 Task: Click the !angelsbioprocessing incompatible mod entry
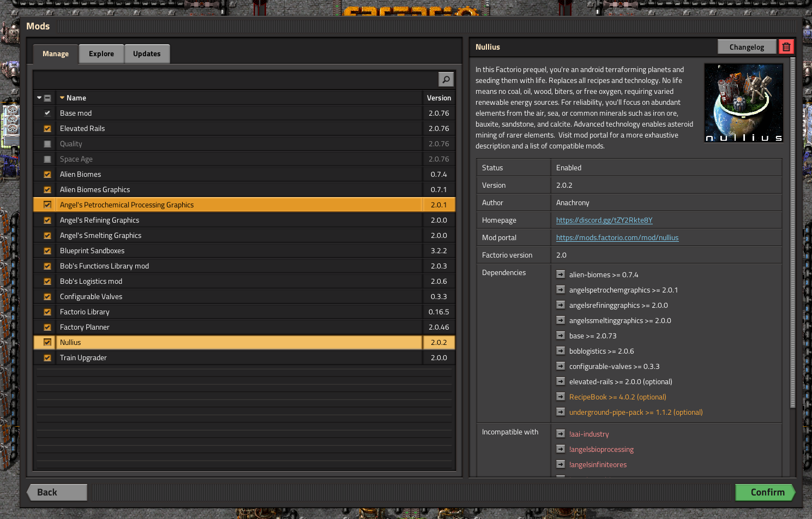point(602,449)
